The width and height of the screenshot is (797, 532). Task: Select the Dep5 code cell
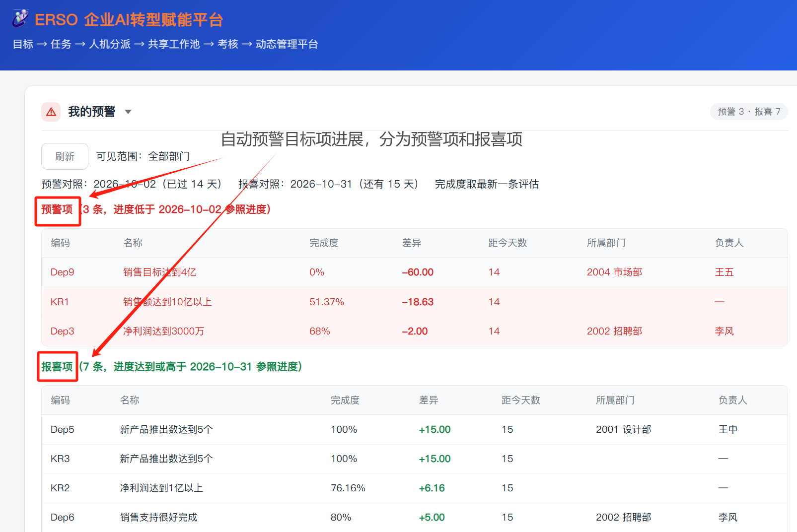point(63,429)
